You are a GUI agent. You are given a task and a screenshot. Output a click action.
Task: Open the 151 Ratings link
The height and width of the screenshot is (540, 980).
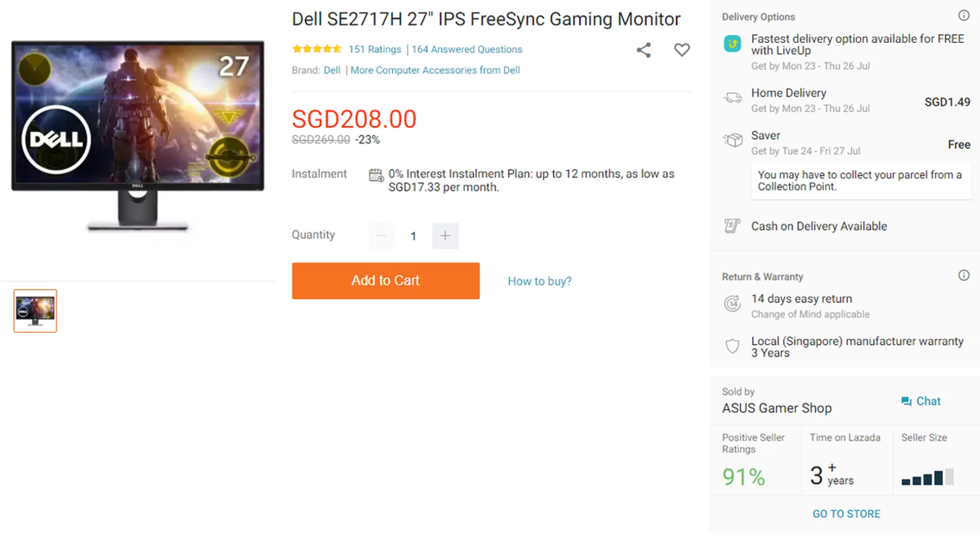pos(375,50)
